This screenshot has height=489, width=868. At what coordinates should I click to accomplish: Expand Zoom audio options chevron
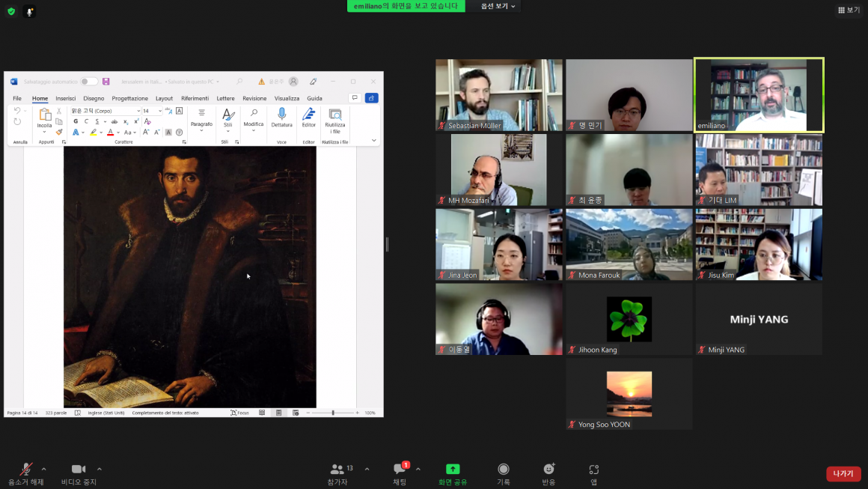point(43,469)
